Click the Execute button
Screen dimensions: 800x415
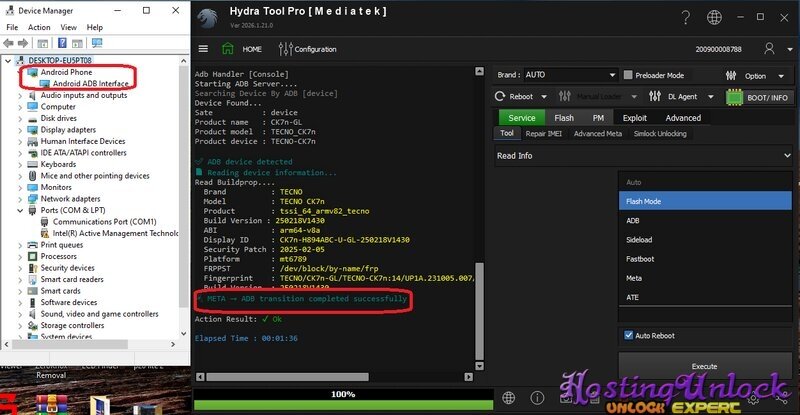pyautogui.click(x=705, y=366)
